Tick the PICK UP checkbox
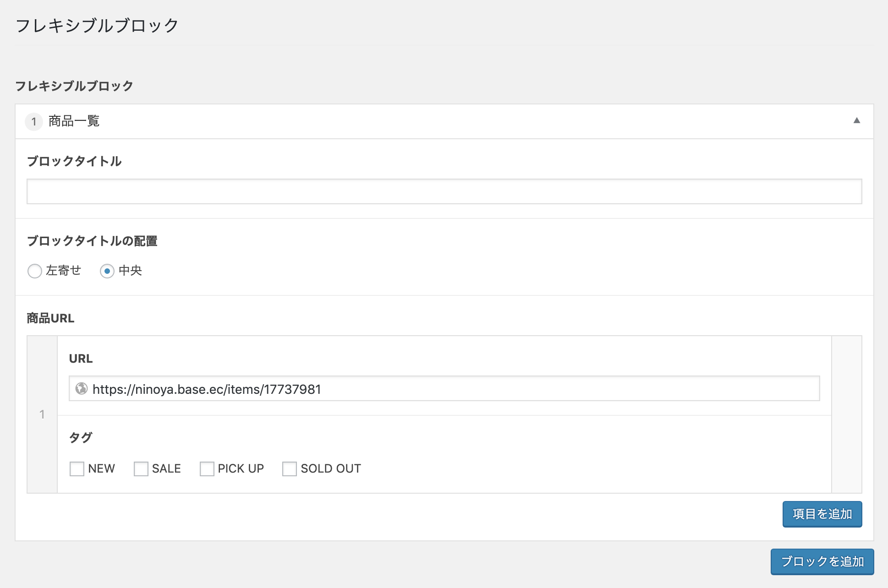 [x=207, y=469]
